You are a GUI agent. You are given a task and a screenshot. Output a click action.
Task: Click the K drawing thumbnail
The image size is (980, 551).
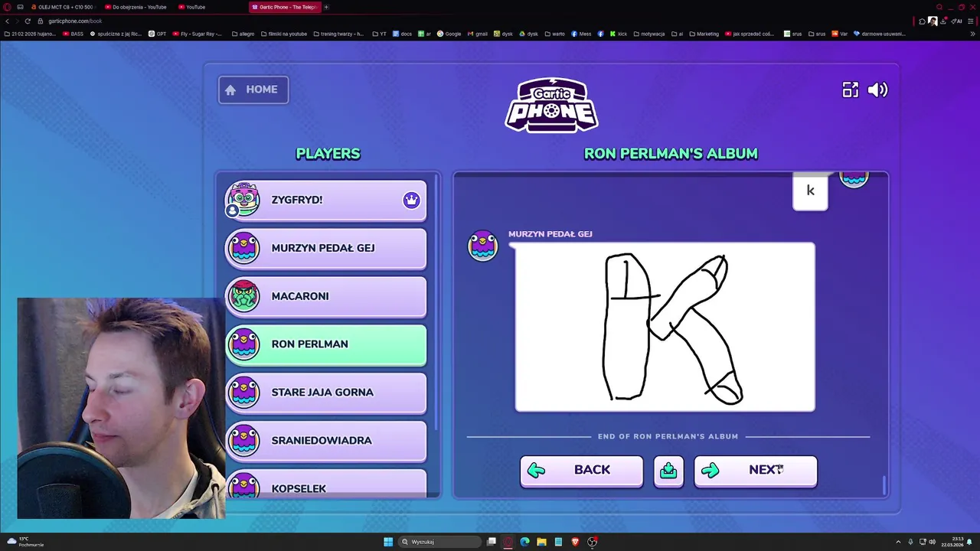665,327
